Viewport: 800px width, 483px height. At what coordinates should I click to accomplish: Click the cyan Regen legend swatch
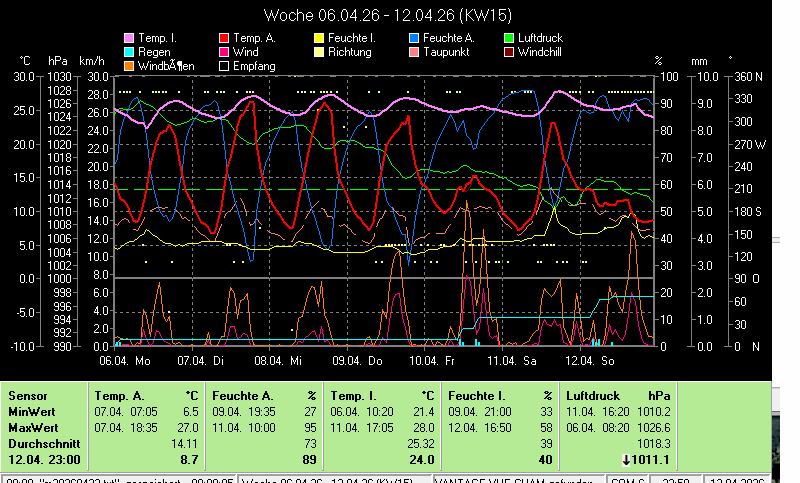(x=128, y=52)
